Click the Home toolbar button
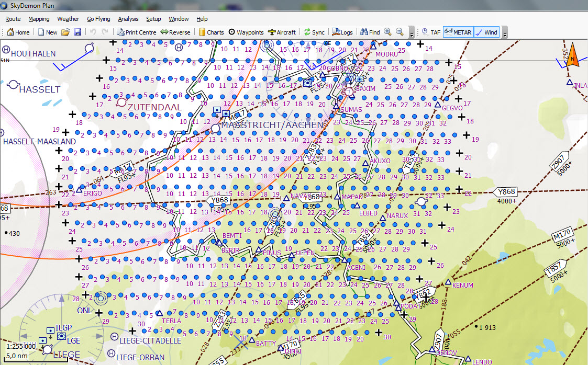This screenshot has width=588, height=365. click(18, 32)
